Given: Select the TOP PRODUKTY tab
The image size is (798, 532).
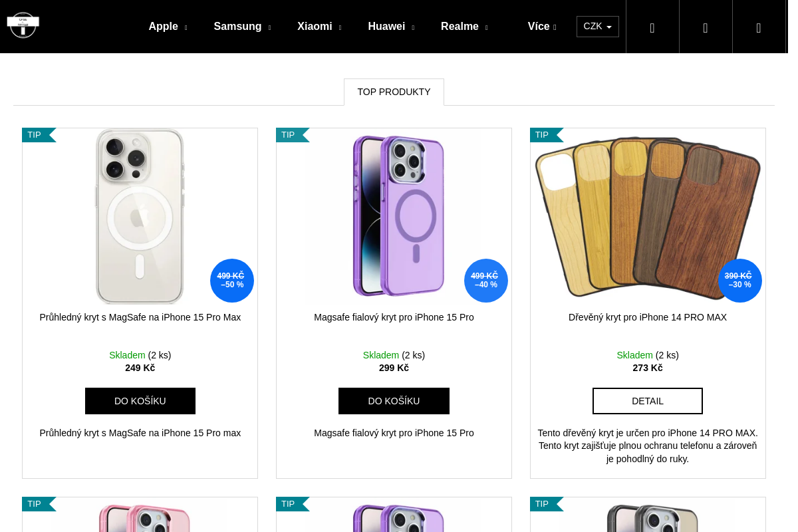Looking at the screenshot, I should point(394,92).
